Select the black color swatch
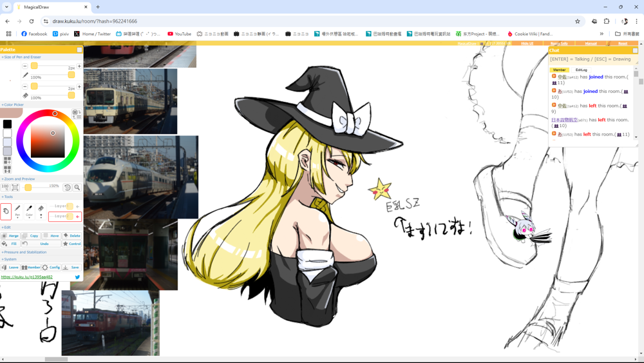The image size is (644, 363). click(x=7, y=124)
